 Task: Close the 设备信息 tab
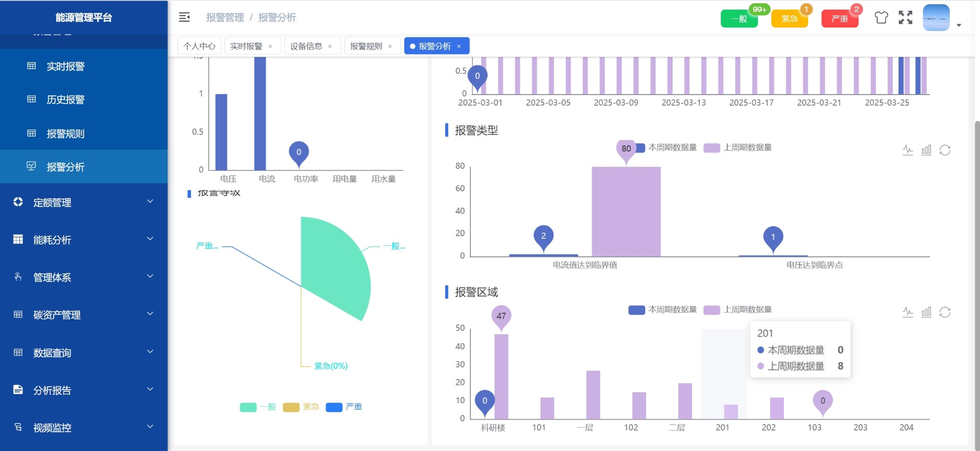pyautogui.click(x=330, y=46)
